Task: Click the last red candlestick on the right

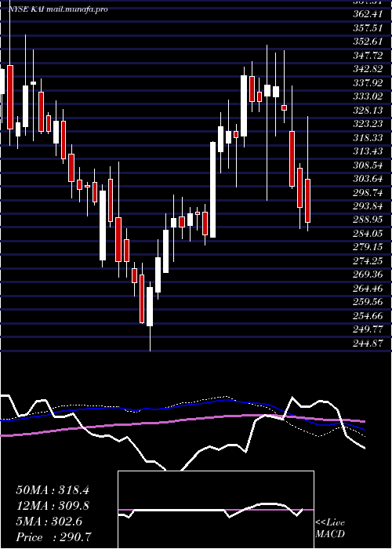Action: (307, 201)
